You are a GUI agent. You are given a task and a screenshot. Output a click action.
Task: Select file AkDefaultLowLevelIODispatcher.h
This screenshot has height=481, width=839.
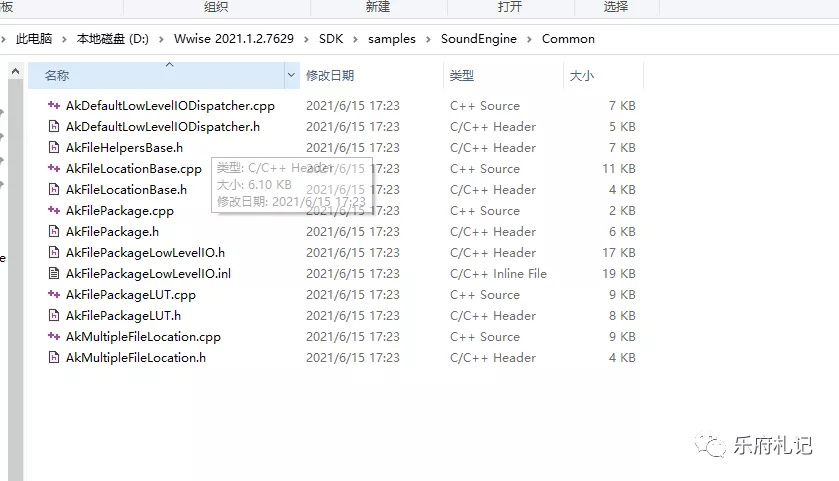click(163, 127)
